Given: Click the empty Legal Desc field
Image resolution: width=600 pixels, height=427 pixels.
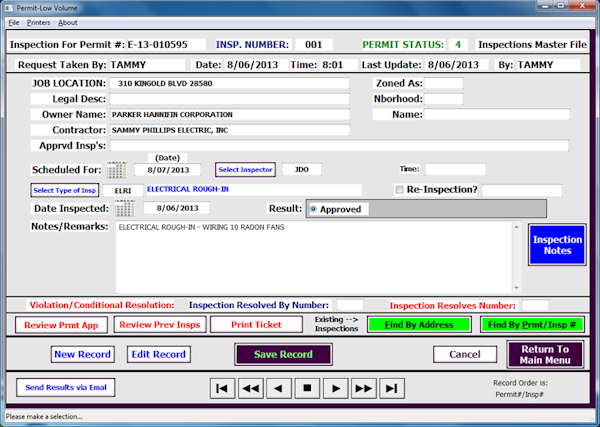Looking at the screenshot, I should coord(230,99).
